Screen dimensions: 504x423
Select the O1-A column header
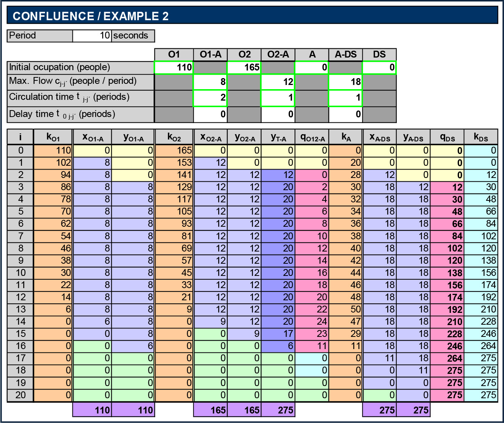pos(210,54)
